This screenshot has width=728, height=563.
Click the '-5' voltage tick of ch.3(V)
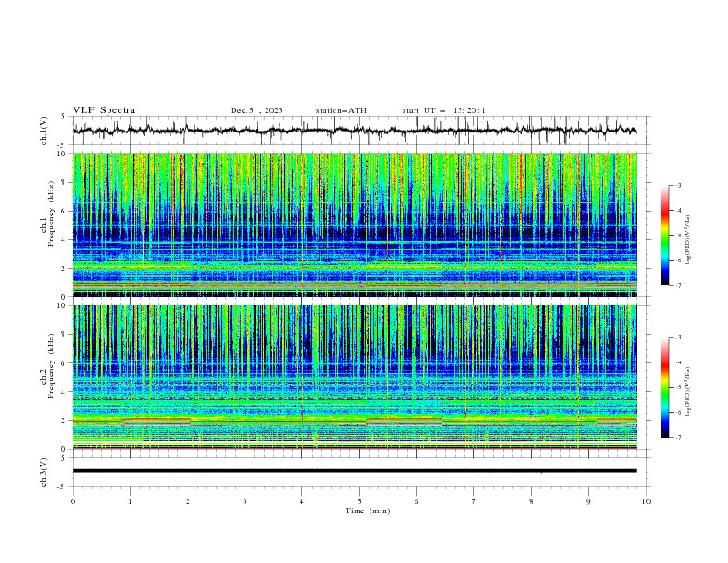[x=63, y=487]
